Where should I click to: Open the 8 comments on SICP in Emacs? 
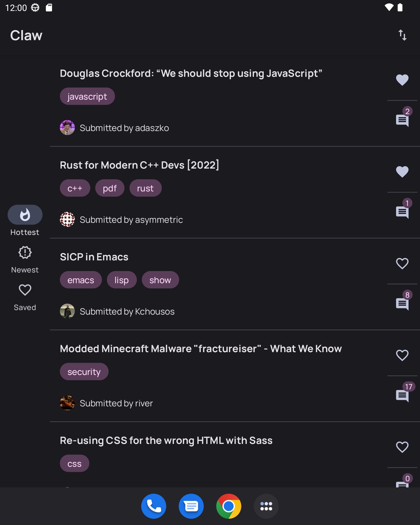tap(402, 304)
